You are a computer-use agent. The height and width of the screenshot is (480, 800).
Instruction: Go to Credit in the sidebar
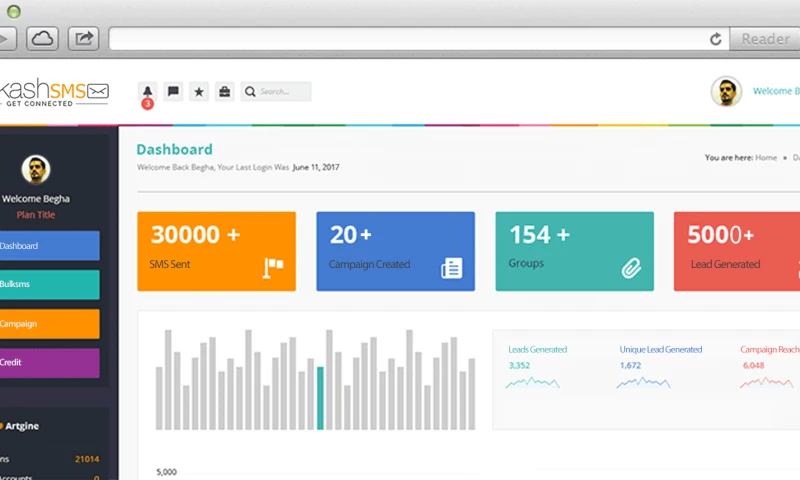pyautogui.click(x=48, y=363)
